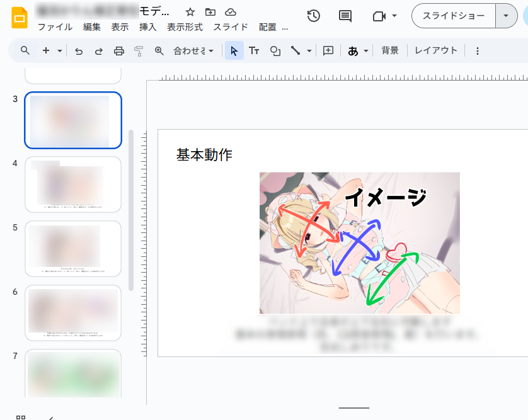The width and height of the screenshot is (528, 420).
Task: Click the add comment icon in toolbar
Action: tap(328, 51)
